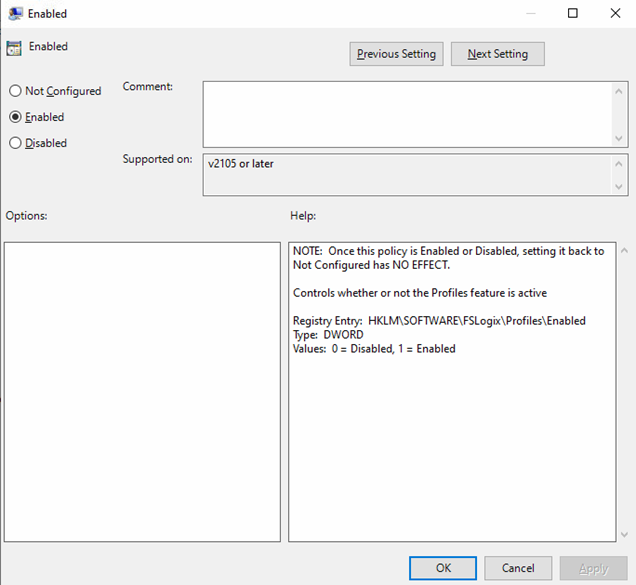Click 'Values: 0 = Disabled, 1 = Enabled' text
The image size is (636, 585).
click(374, 349)
